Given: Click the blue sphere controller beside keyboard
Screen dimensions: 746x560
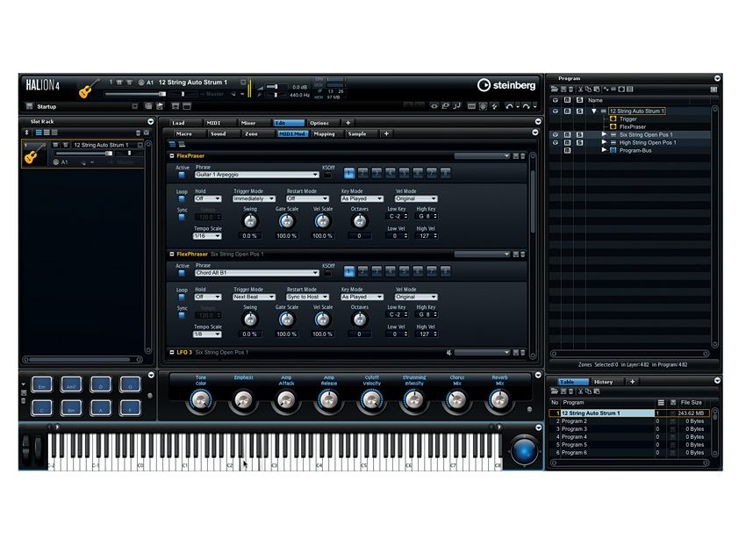Looking at the screenshot, I should tap(524, 449).
